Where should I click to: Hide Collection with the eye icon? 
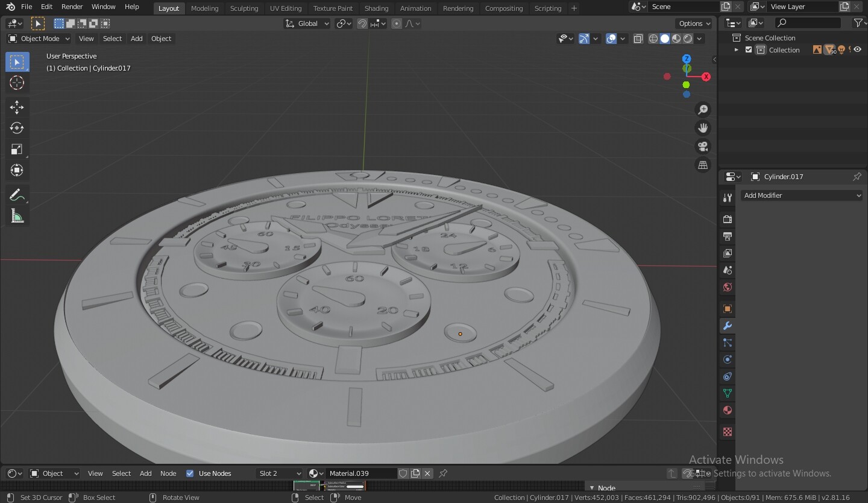857,50
